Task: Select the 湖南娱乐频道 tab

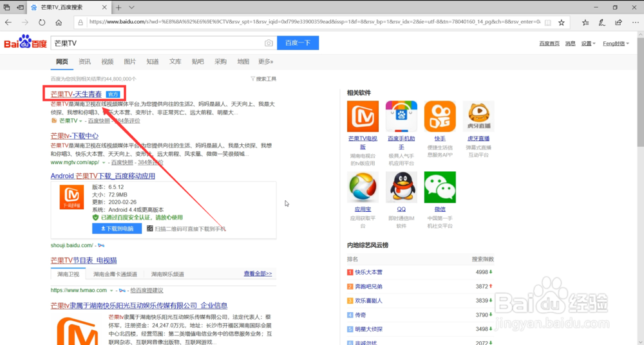Action: click(167, 274)
